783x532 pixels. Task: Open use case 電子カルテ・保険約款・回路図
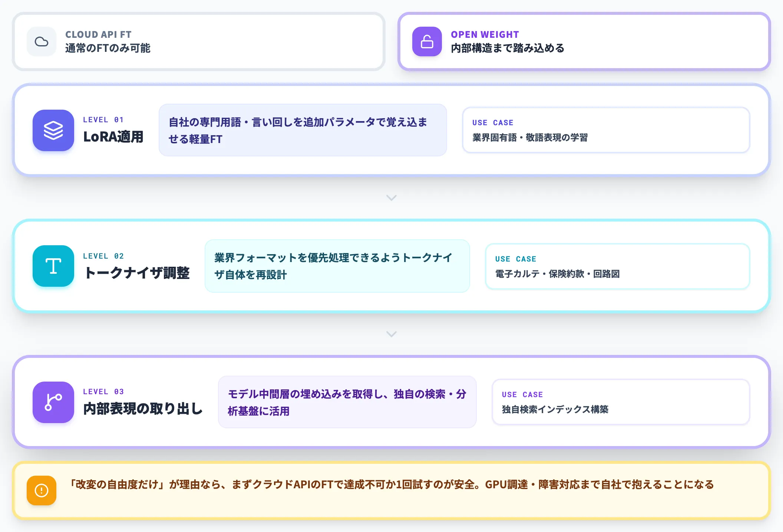coord(618,266)
